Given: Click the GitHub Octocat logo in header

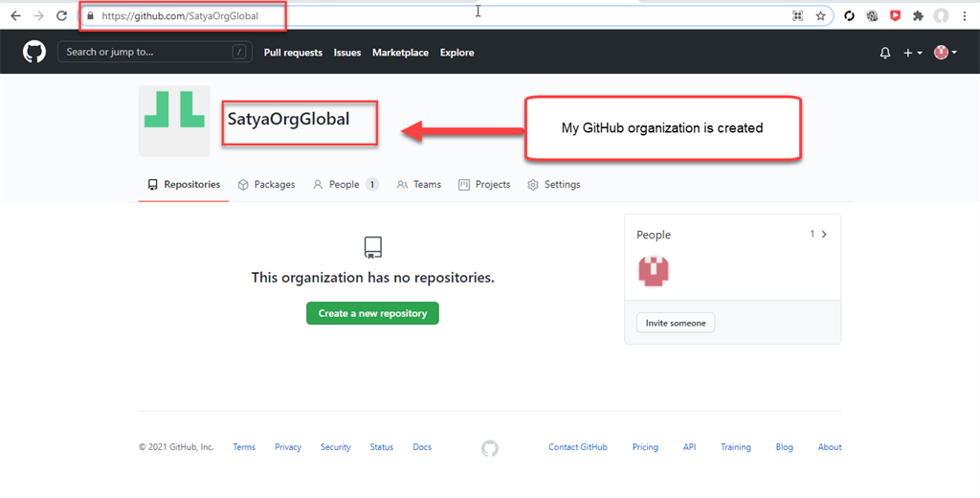Looking at the screenshot, I should 34,52.
